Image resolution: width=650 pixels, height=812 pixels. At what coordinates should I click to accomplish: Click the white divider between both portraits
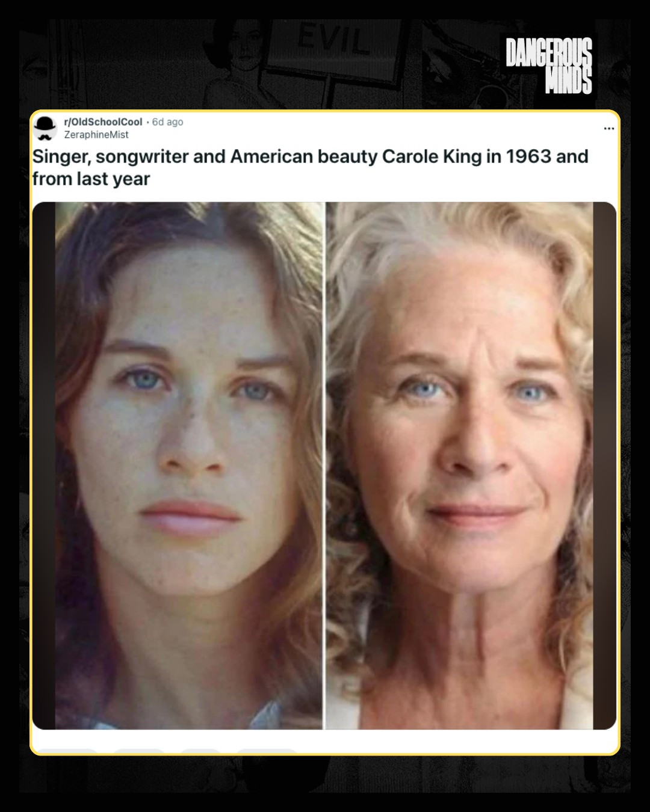point(325,466)
